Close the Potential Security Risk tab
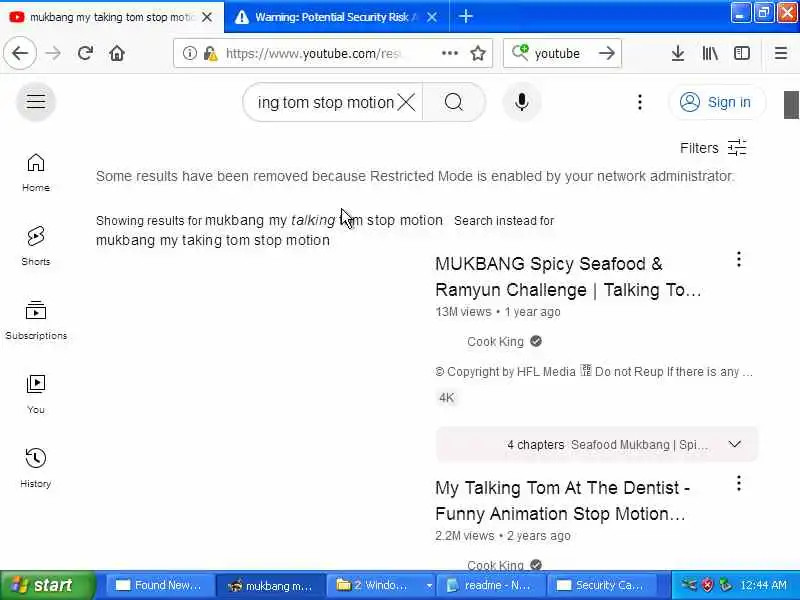 point(432,17)
